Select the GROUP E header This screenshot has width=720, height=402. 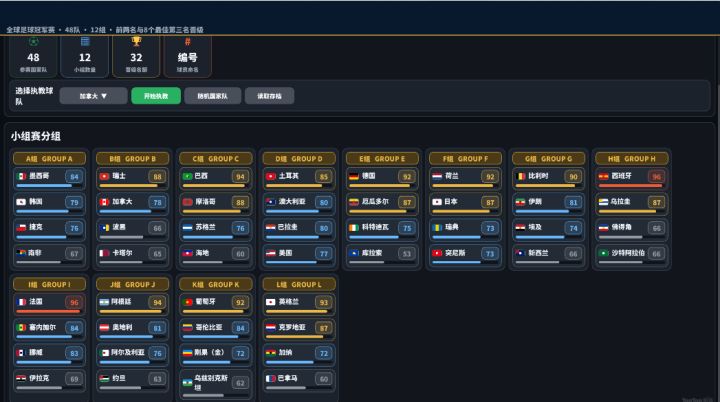point(382,159)
